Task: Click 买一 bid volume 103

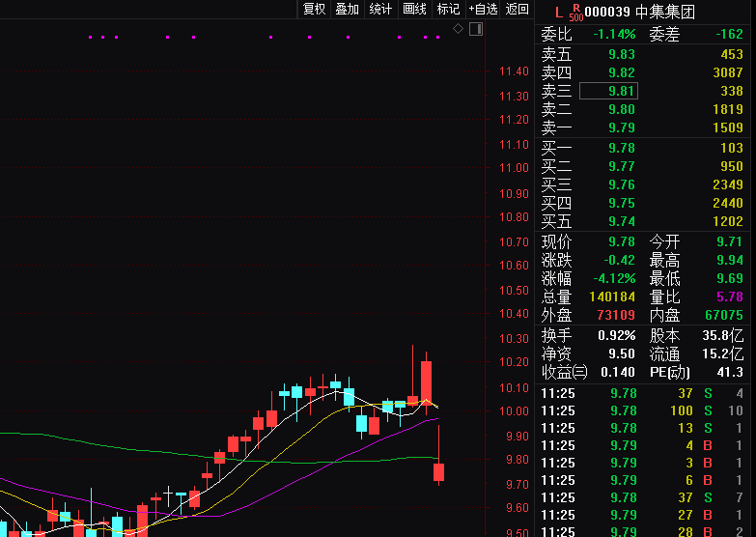Action: (x=732, y=148)
